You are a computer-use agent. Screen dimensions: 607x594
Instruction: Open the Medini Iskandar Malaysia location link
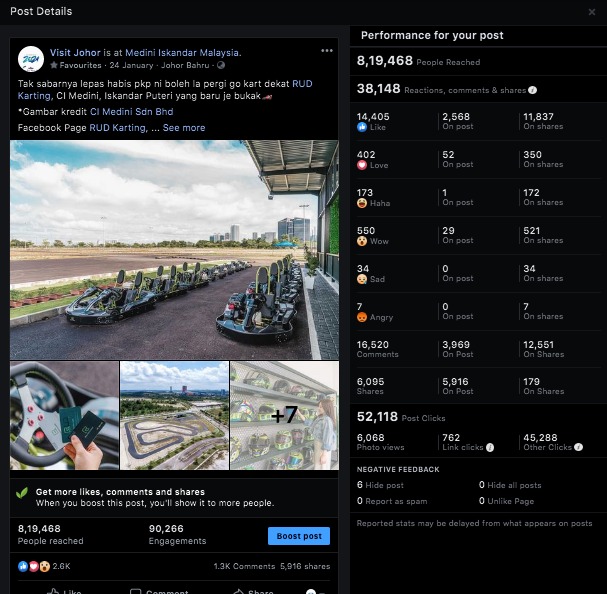tap(182, 53)
